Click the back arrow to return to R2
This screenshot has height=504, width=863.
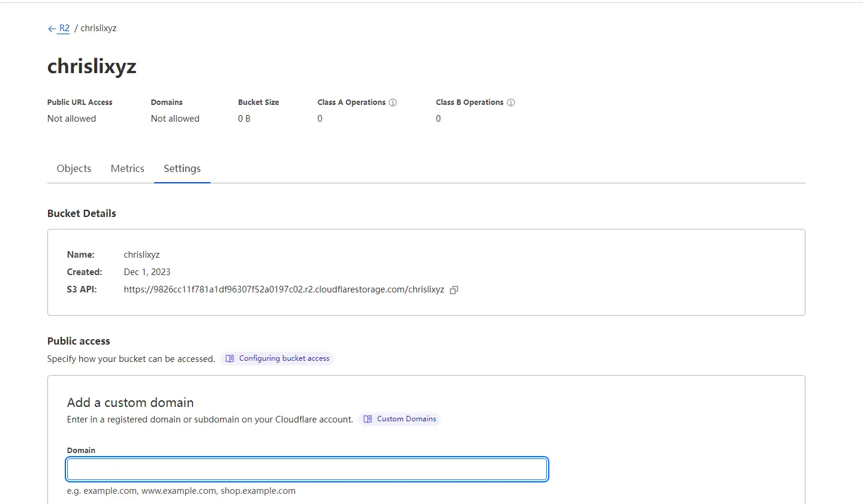click(x=51, y=28)
